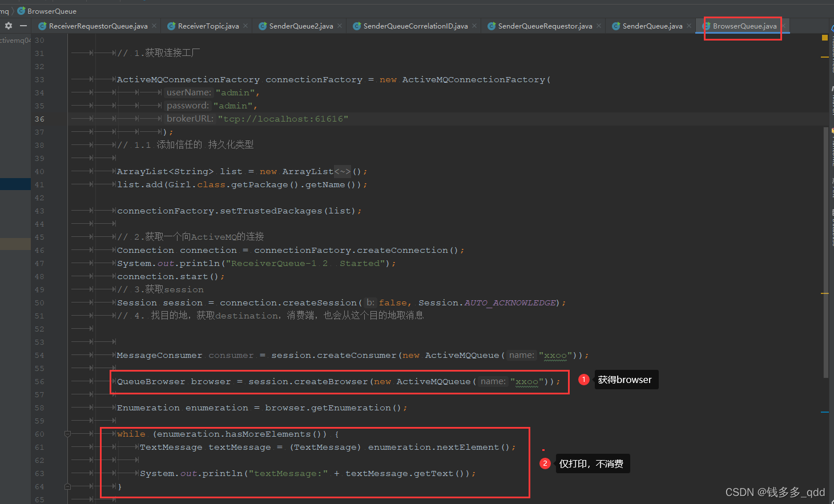Click setTrustedPackages in line 43
Viewport: 834px width, 504px height.
(x=271, y=211)
